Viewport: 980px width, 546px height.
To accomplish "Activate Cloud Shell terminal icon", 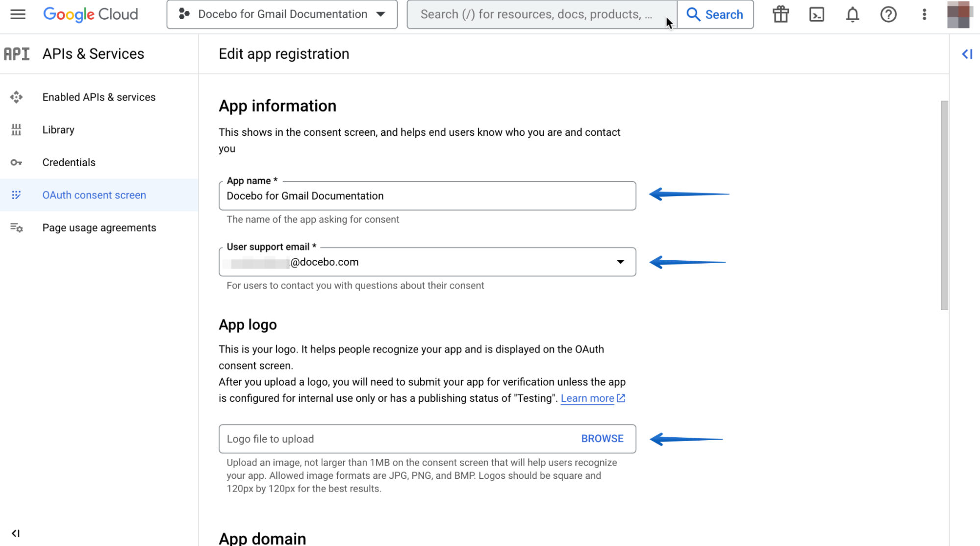I will coord(816,14).
